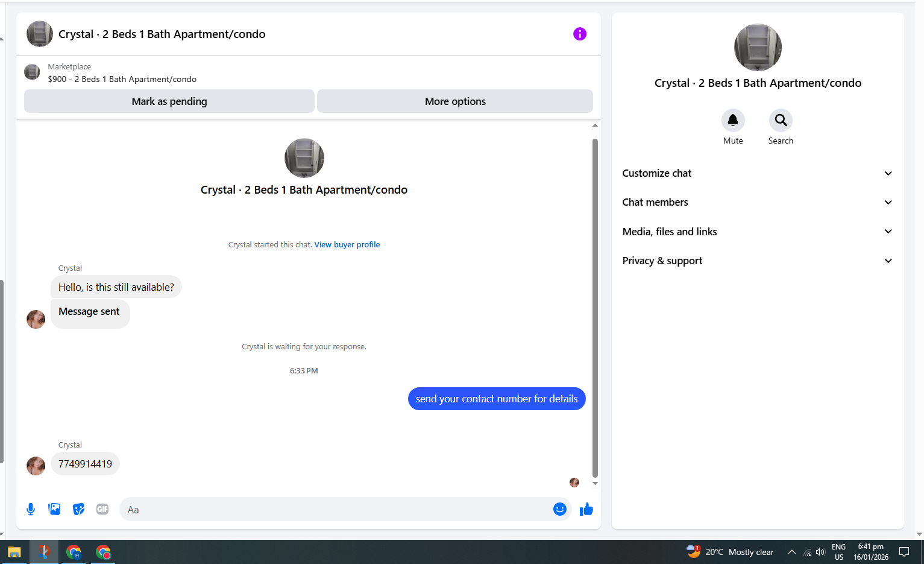Open View buyer profile link

347,244
